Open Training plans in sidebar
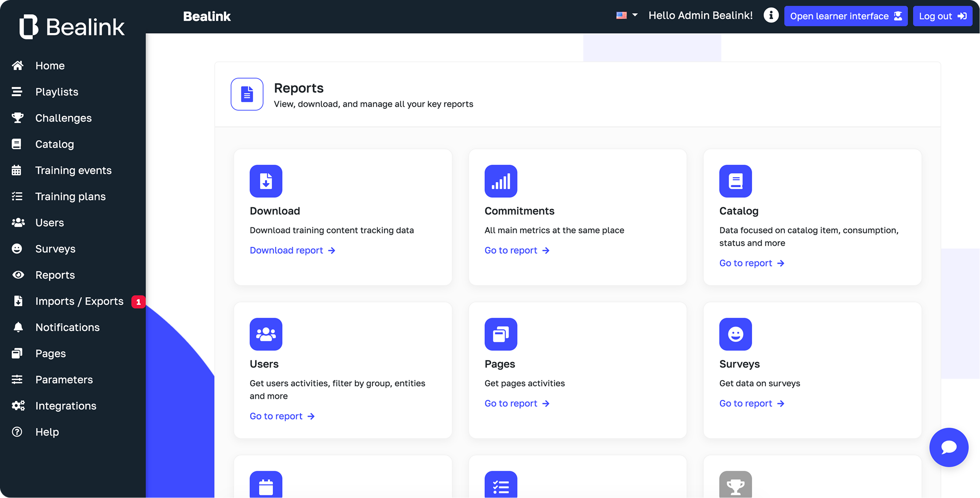This screenshot has height=498, width=980. 70,197
